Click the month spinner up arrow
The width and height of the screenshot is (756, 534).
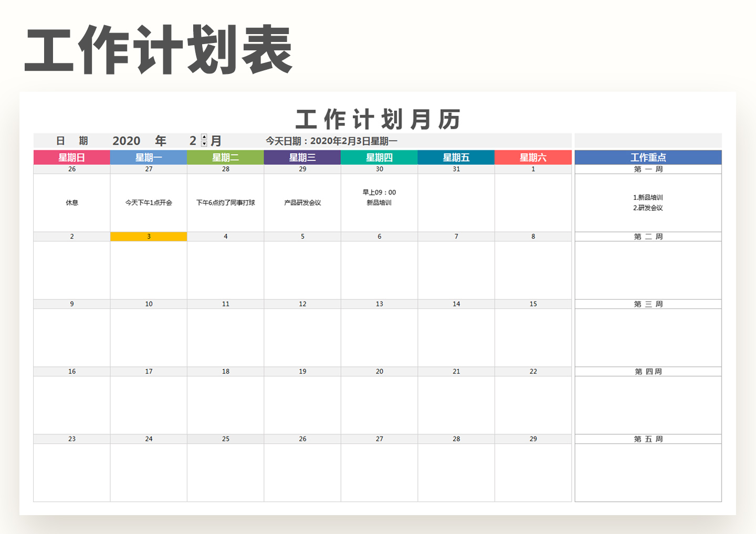[204, 137]
